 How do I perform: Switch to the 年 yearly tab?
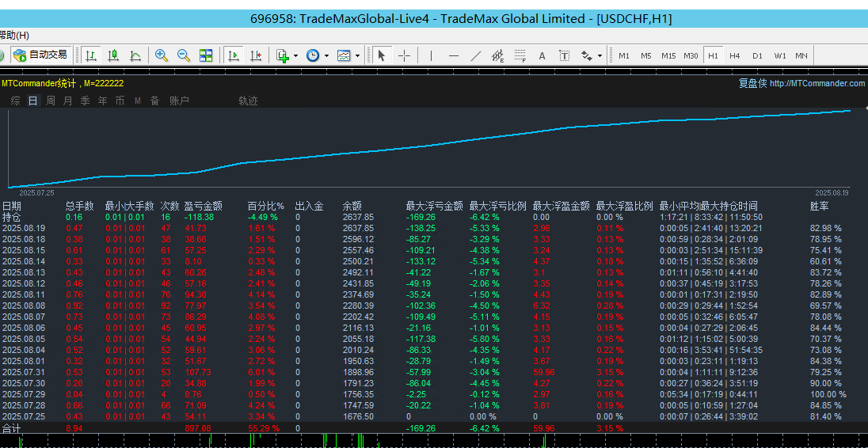tap(102, 101)
